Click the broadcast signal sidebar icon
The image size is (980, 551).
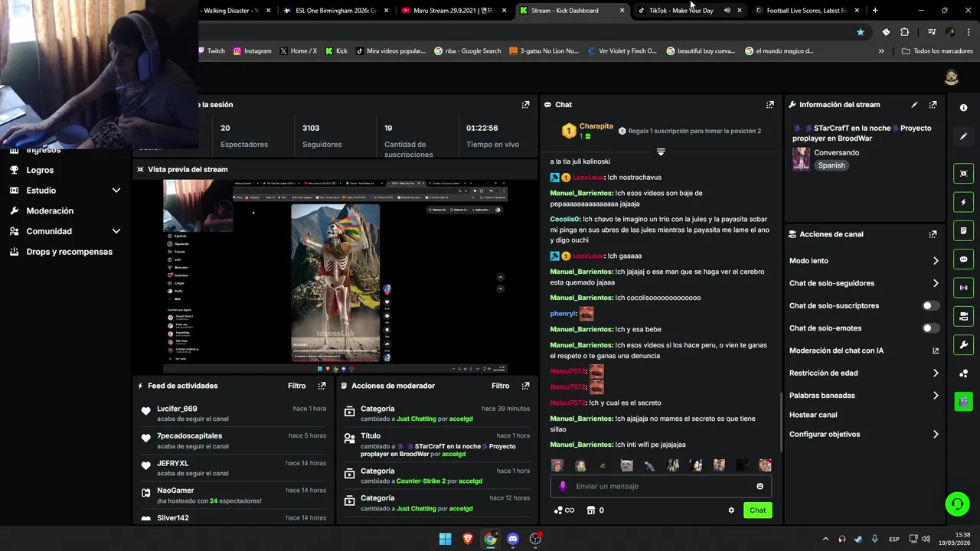[963, 288]
